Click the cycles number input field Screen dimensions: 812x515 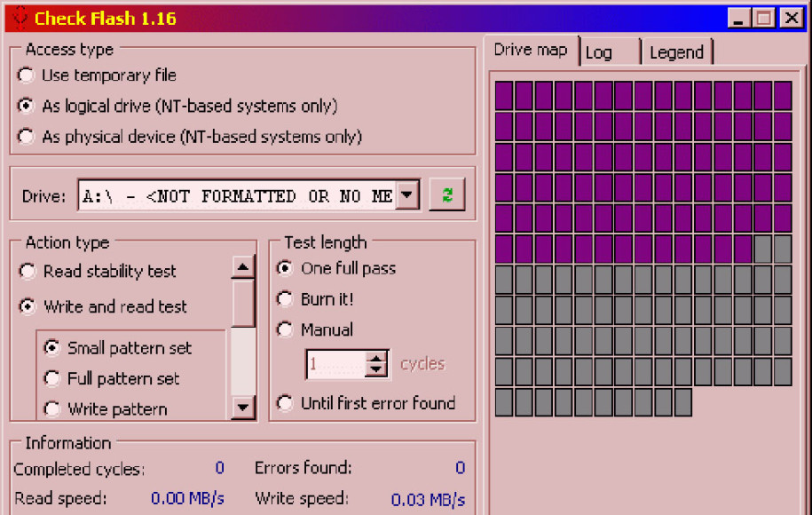click(x=336, y=364)
